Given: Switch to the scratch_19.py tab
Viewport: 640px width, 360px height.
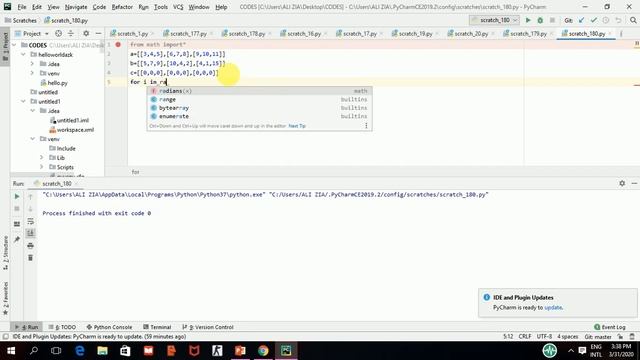Looking at the screenshot, I should (x=415, y=33).
